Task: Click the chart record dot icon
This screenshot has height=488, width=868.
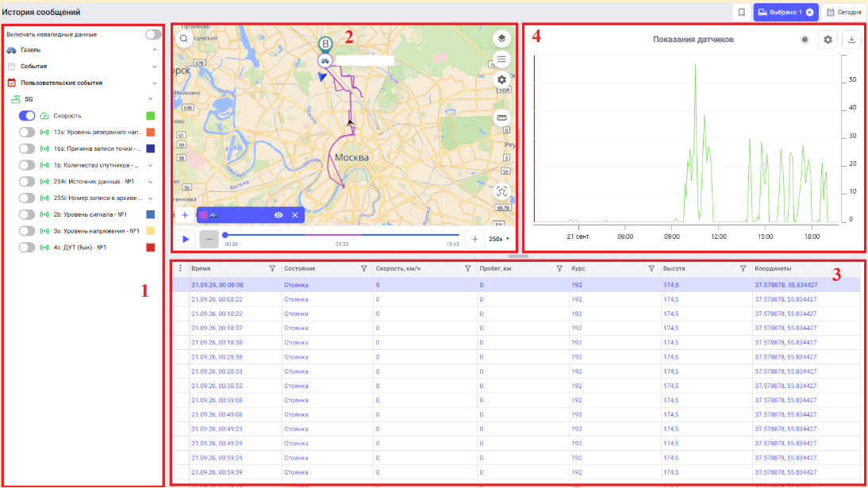Action: tap(805, 40)
